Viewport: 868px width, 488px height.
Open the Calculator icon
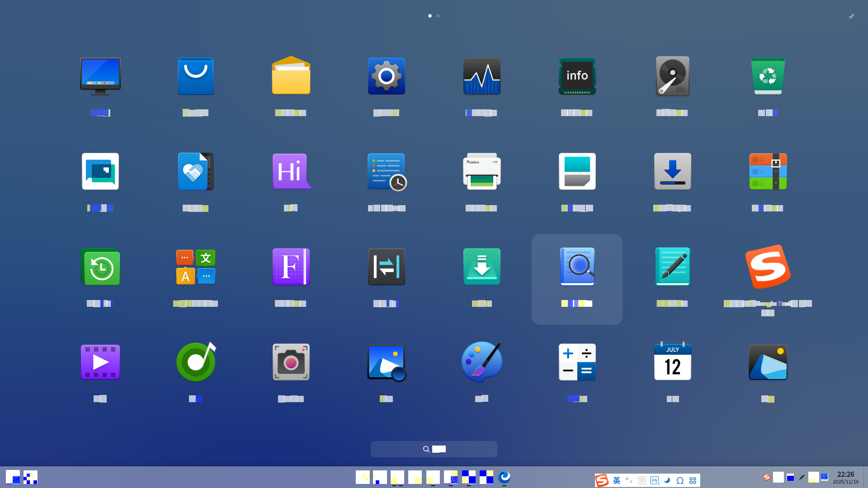click(x=577, y=362)
